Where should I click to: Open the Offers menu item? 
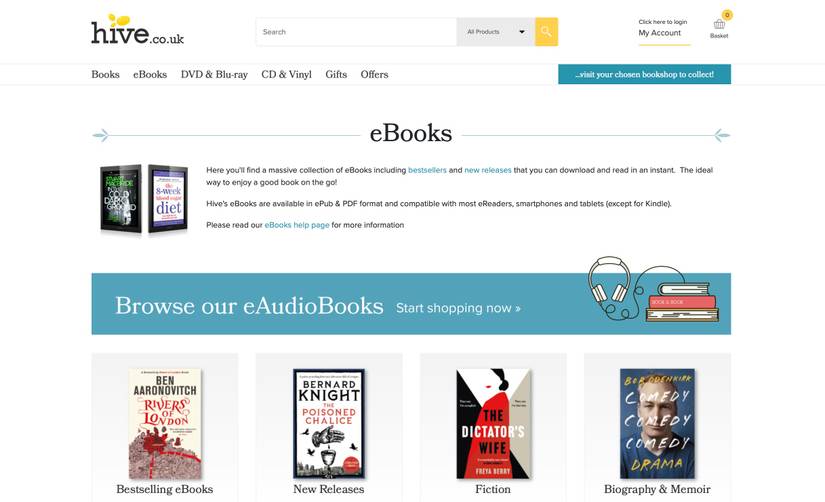374,74
